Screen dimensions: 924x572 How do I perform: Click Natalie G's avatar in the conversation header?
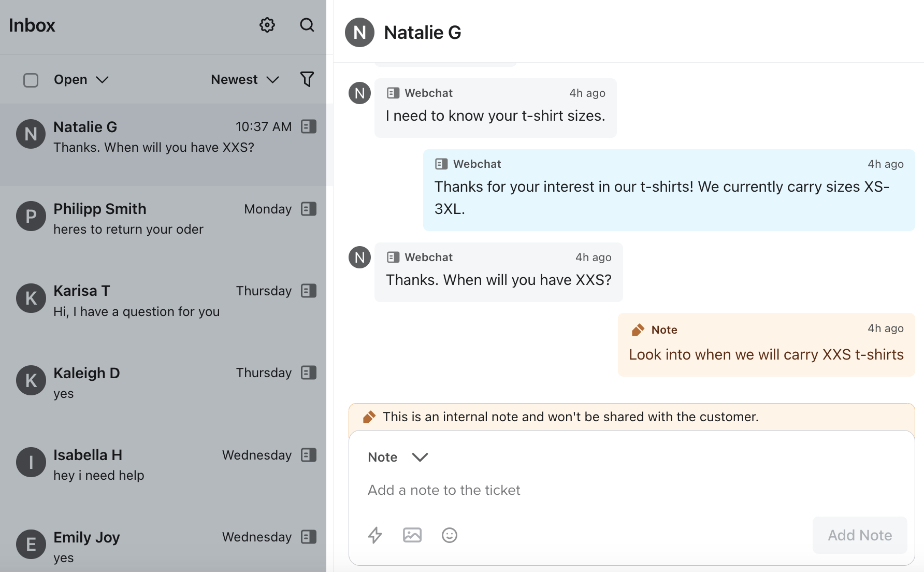click(359, 32)
